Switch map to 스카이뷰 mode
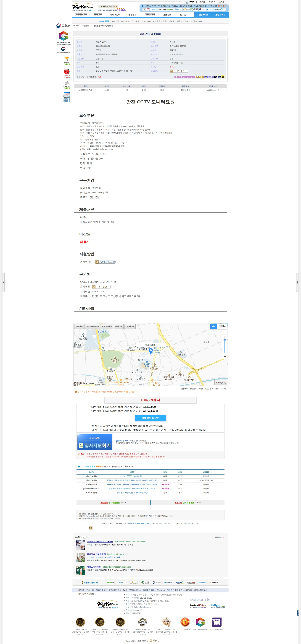301x644 pixels. coord(222,326)
